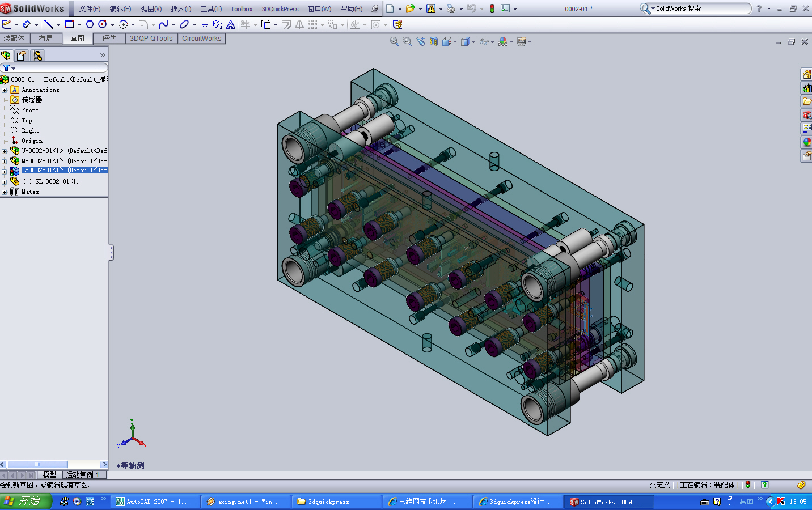The width and height of the screenshot is (812, 510).
Task: Open the 文件(F) menu
Action: point(90,9)
